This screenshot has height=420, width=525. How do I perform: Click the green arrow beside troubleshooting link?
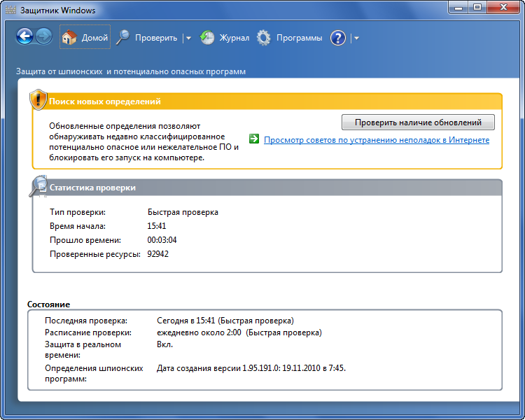[254, 139]
